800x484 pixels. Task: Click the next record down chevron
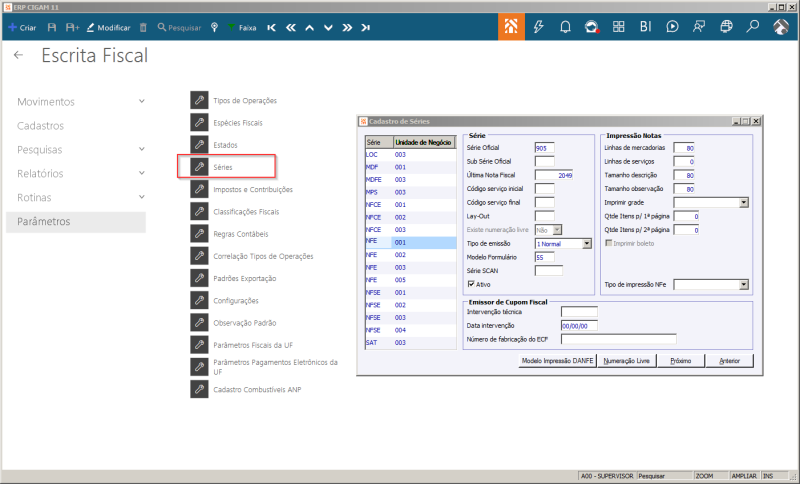(328, 28)
